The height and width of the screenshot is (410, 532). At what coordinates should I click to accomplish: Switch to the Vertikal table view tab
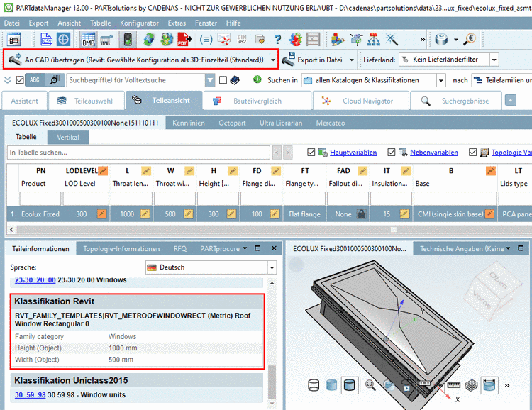(68, 137)
